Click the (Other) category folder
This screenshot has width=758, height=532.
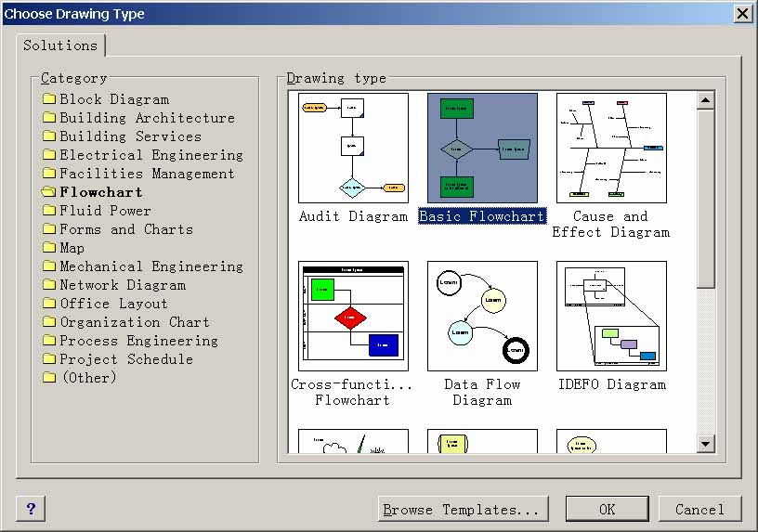point(88,378)
